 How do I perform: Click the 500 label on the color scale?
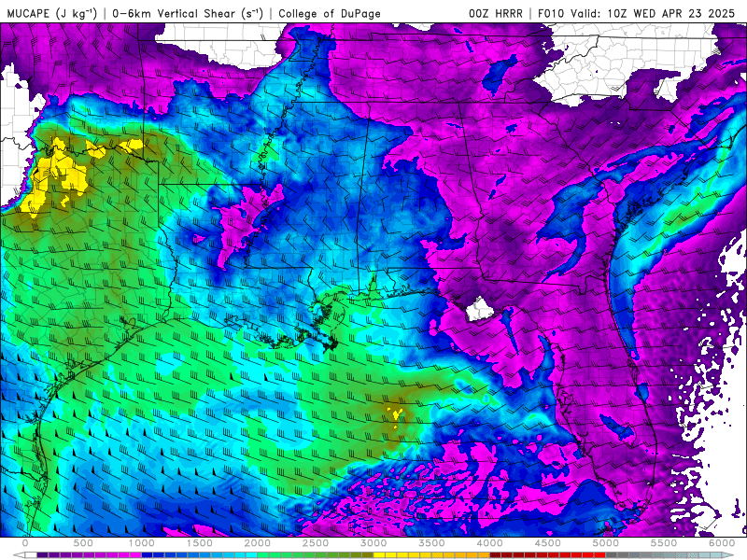[x=83, y=543]
